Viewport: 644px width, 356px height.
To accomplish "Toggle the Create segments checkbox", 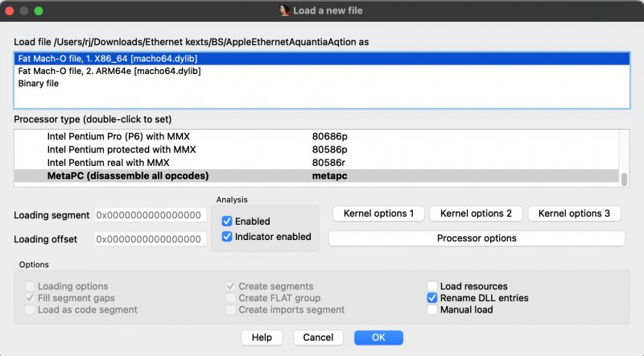I will [x=230, y=286].
